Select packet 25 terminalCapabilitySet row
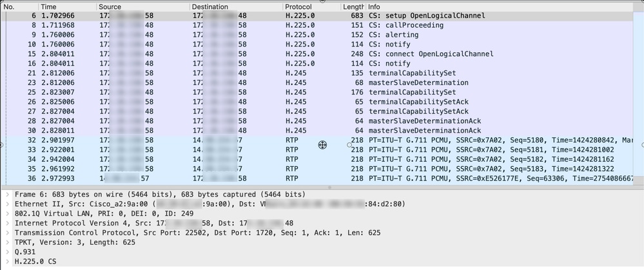 pyautogui.click(x=317, y=92)
